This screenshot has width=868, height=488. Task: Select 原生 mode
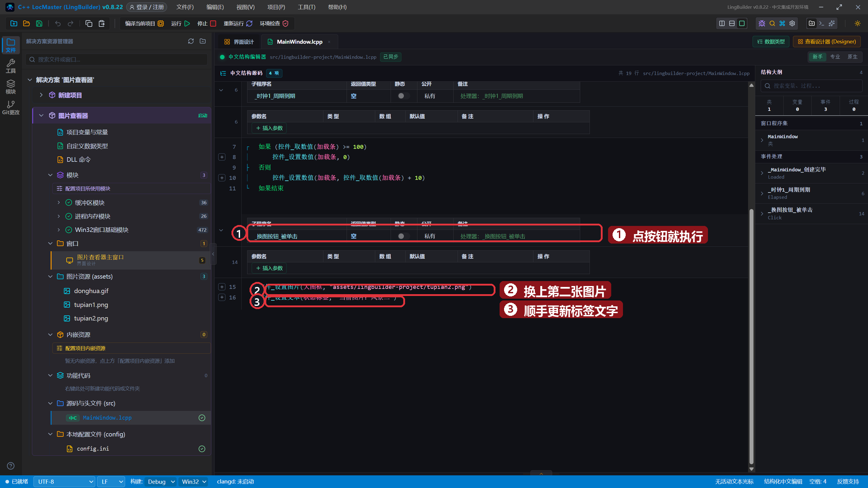pos(852,57)
